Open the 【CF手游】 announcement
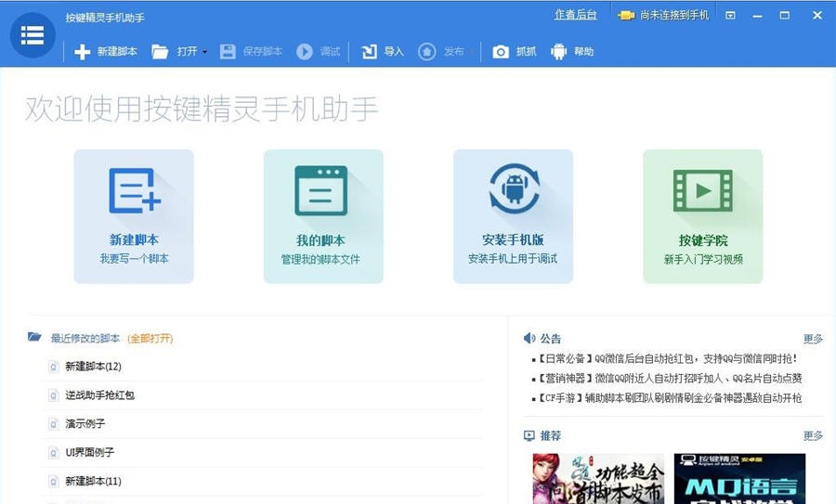 click(x=670, y=398)
